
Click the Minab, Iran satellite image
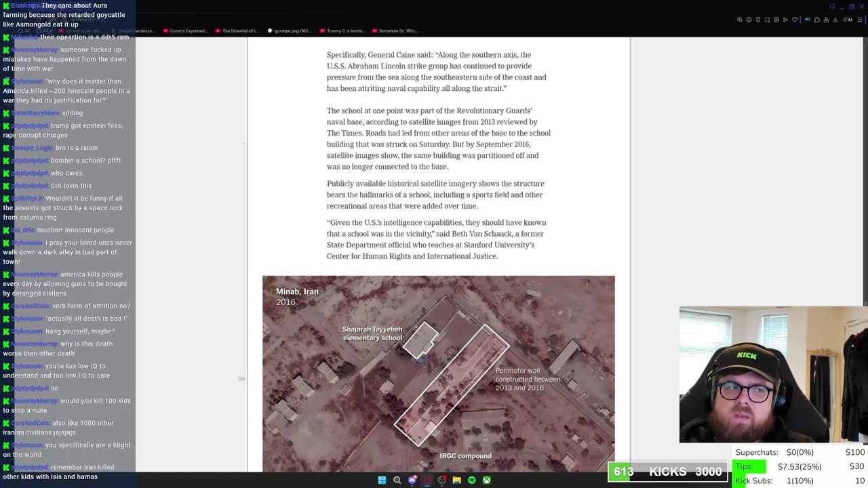point(438,373)
